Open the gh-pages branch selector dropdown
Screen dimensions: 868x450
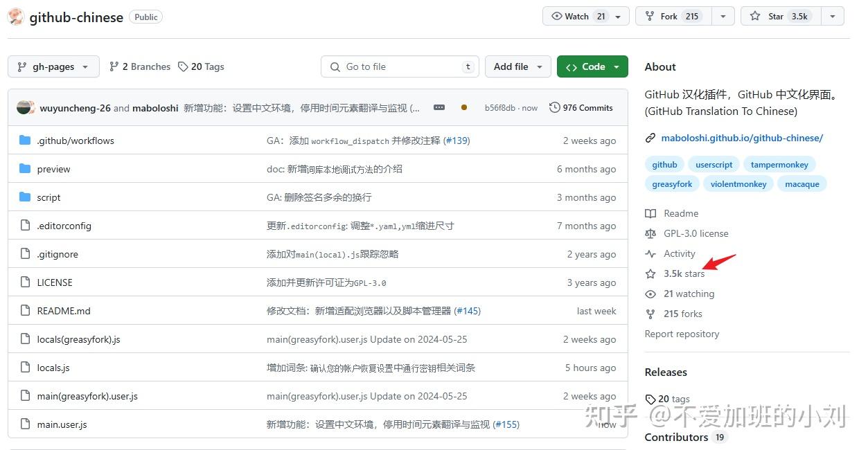(53, 66)
